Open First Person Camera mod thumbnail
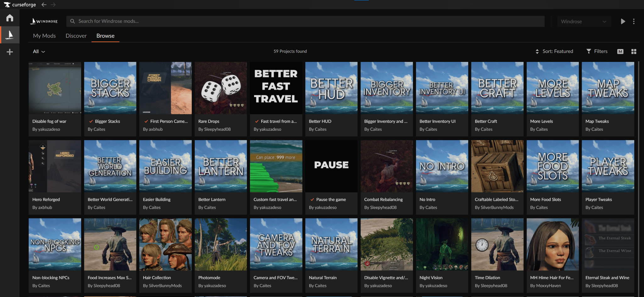This screenshot has width=644, height=297. click(x=165, y=88)
